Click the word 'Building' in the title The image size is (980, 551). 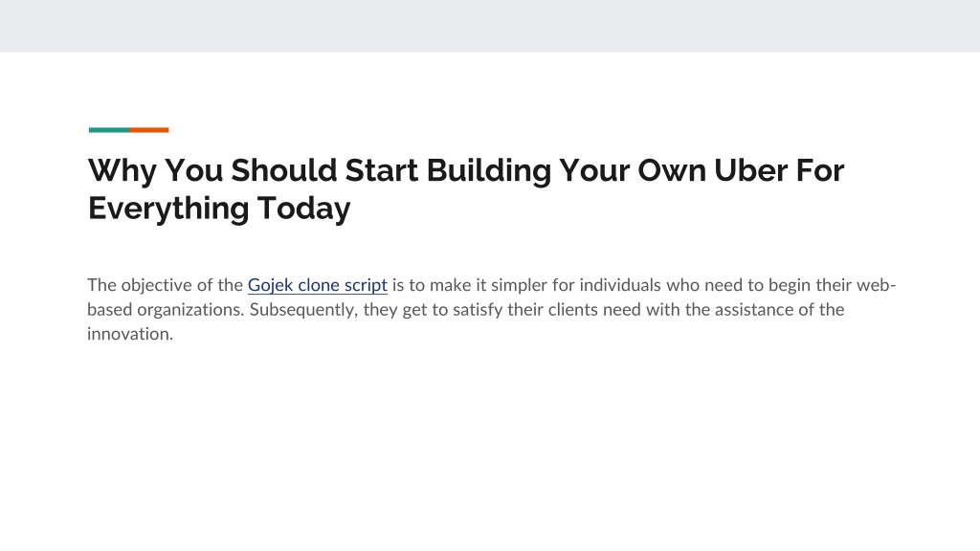[x=489, y=171]
